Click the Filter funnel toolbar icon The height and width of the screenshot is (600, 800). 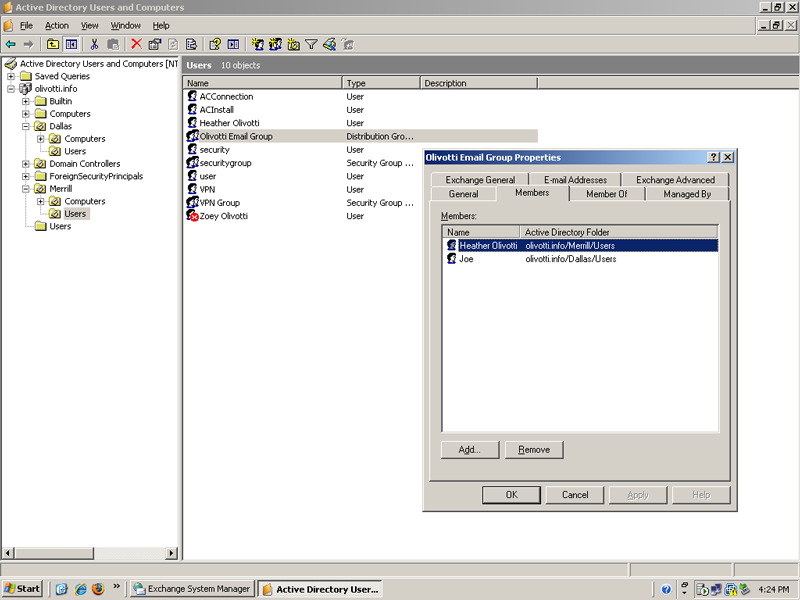click(x=311, y=44)
